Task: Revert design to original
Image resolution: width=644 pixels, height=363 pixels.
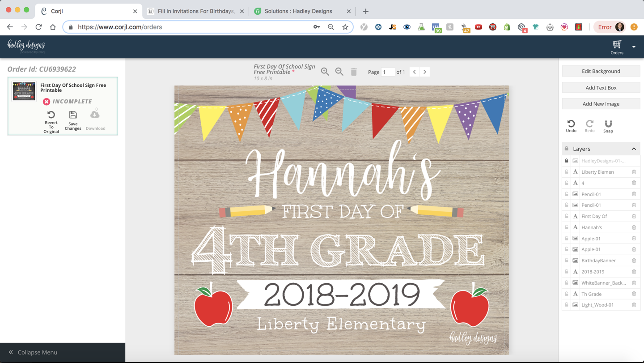Action: click(x=51, y=122)
